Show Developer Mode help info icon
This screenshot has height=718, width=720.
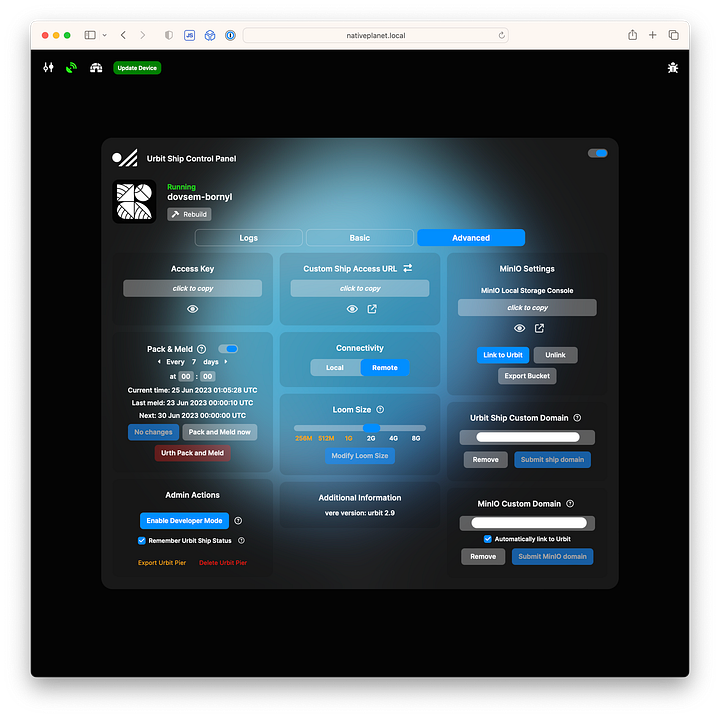click(238, 521)
